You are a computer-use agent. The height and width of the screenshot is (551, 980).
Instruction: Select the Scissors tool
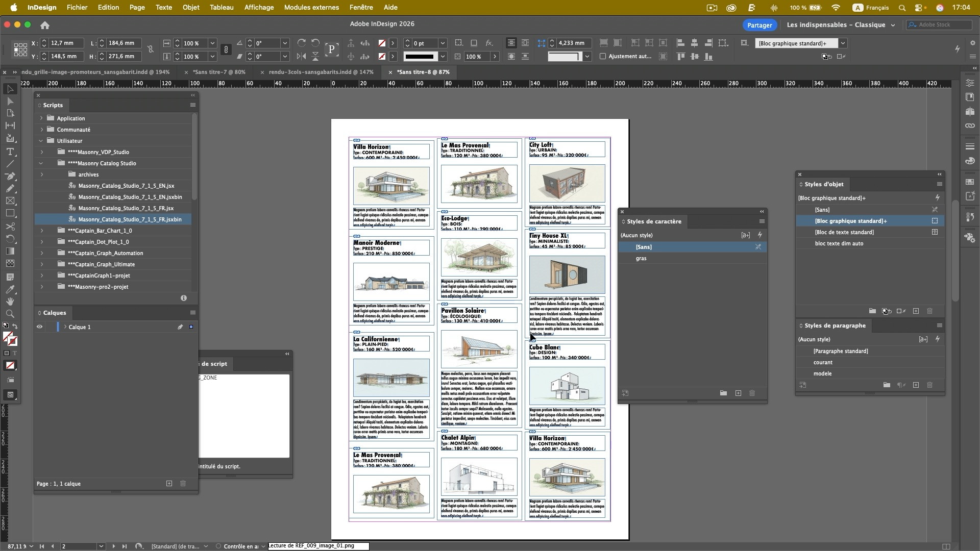(10, 226)
